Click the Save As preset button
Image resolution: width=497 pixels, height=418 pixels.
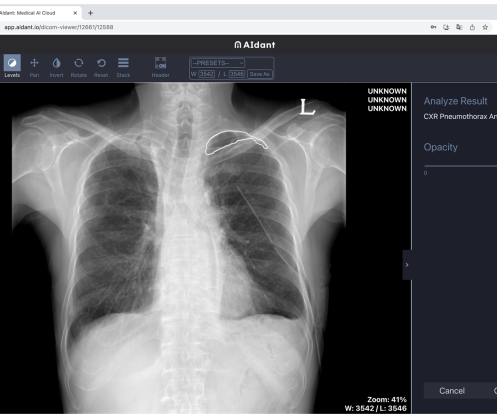point(260,74)
